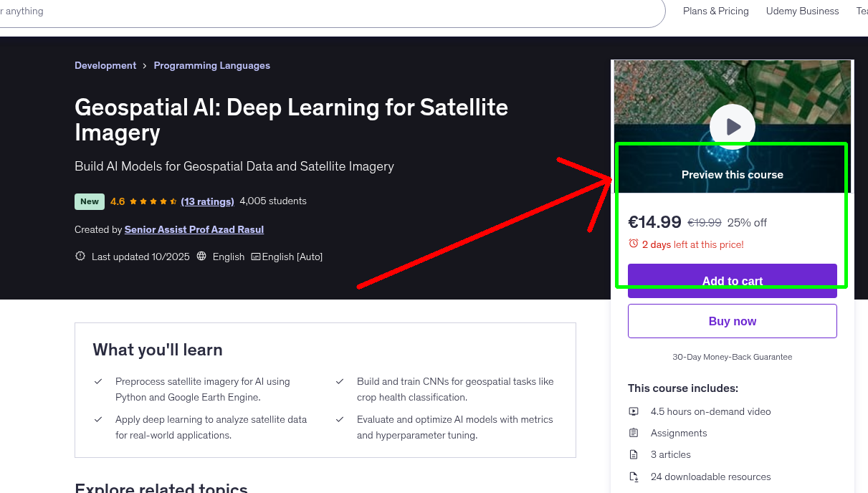Click the red alarm clock countdown icon
Screen dimensions: 868x493
(634, 244)
